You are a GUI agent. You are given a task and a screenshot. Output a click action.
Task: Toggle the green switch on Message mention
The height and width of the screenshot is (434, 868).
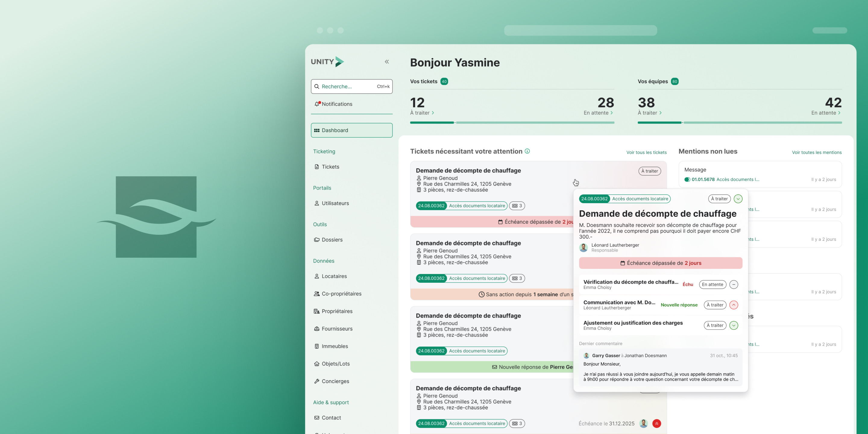coord(687,180)
